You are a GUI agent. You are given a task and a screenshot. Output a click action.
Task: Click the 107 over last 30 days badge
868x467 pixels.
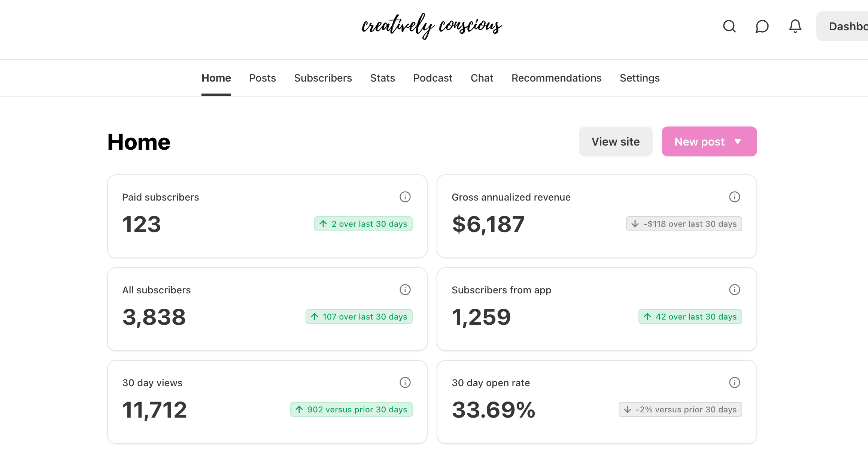point(359,317)
